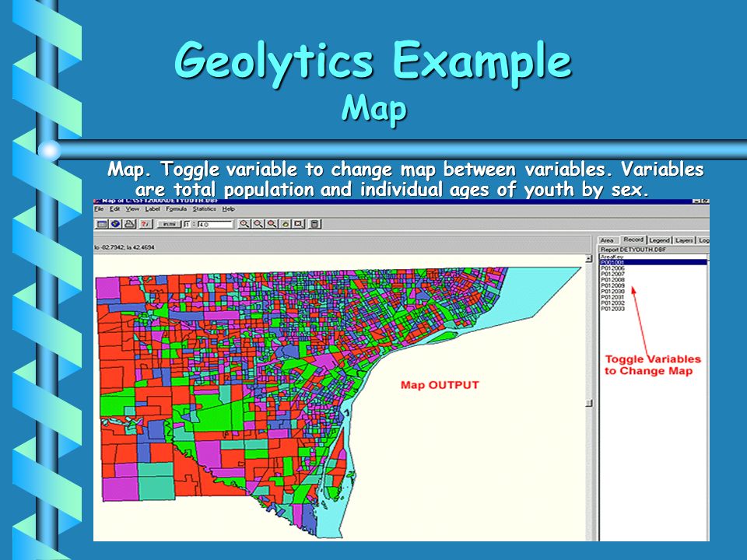This screenshot has height=560, width=747.
Task: Toggle the in mi units button
Action: pos(169,224)
